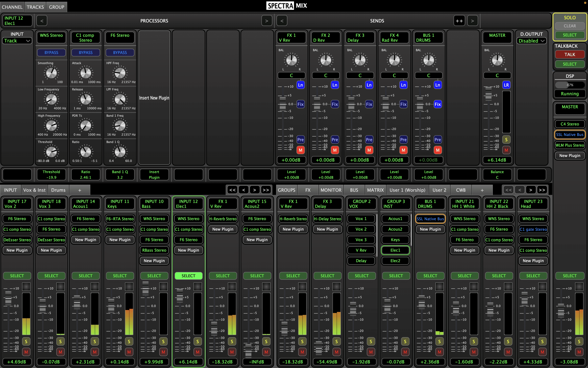
Task: Adjust the Band 1 Q knob
Action: (x=120, y=152)
